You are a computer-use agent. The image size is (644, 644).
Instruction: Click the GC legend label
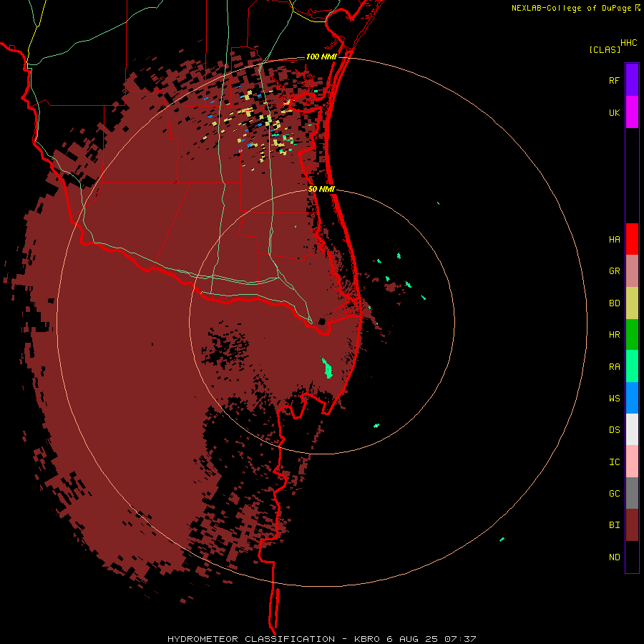pyautogui.click(x=614, y=494)
